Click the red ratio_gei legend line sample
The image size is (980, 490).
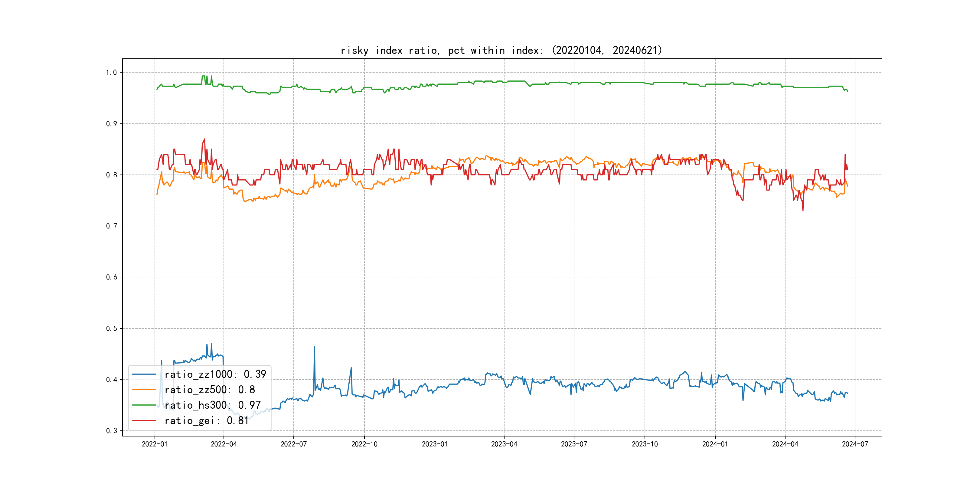144,420
